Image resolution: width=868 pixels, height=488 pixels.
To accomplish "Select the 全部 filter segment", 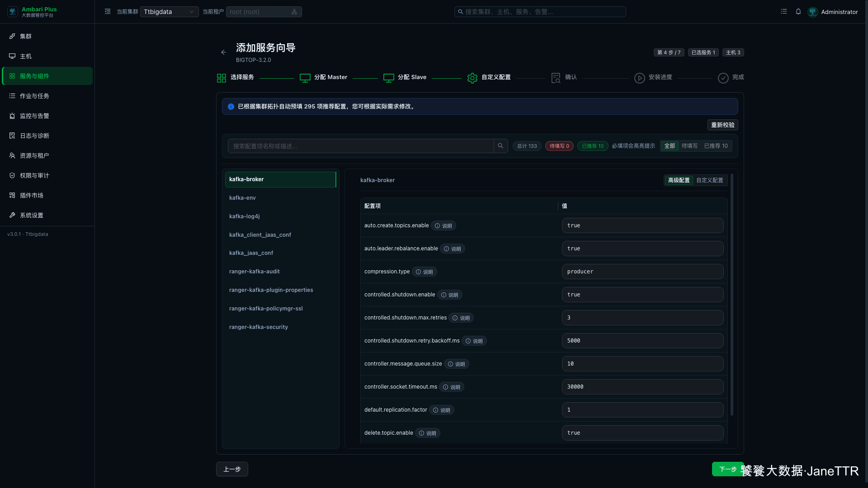I will [670, 146].
